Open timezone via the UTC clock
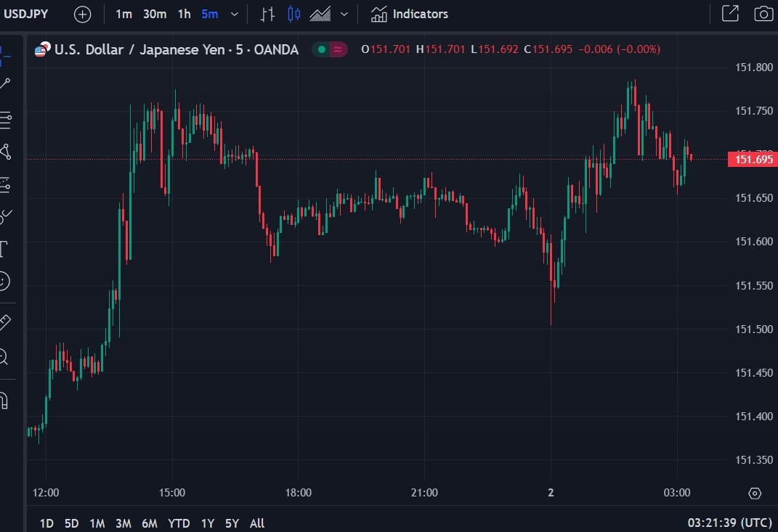Image resolution: width=778 pixels, height=532 pixels. point(729,523)
